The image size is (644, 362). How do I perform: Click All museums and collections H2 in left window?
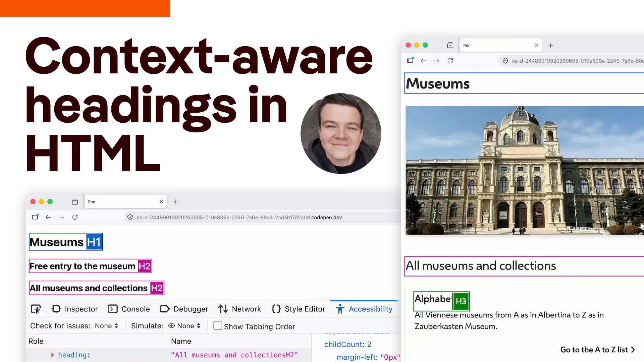(x=97, y=288)
